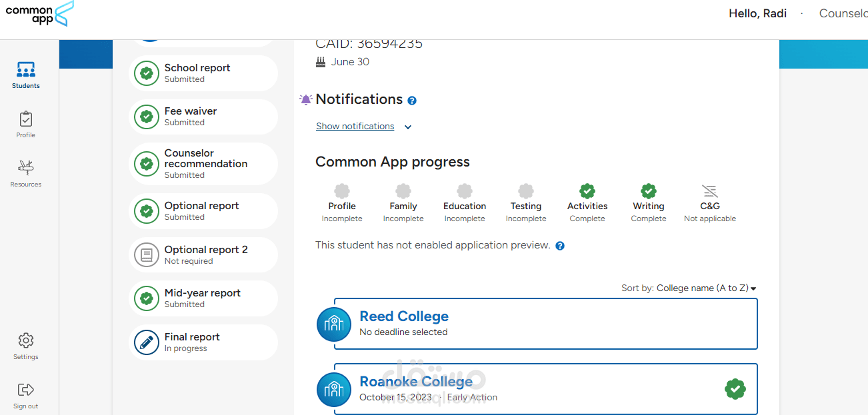
Task: Open the School report form
Action: [203, 73]
